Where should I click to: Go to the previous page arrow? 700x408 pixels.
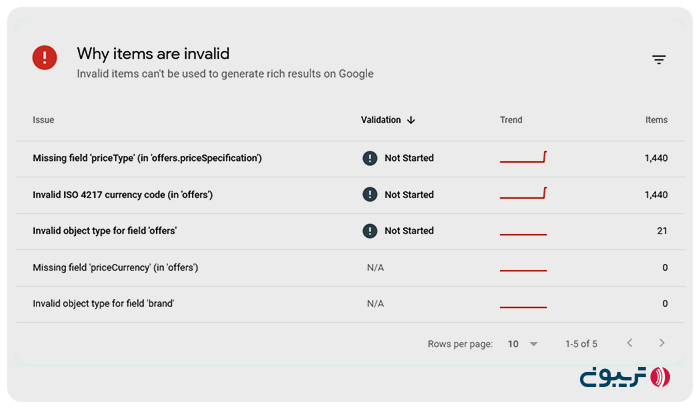(x=629, y=343)
